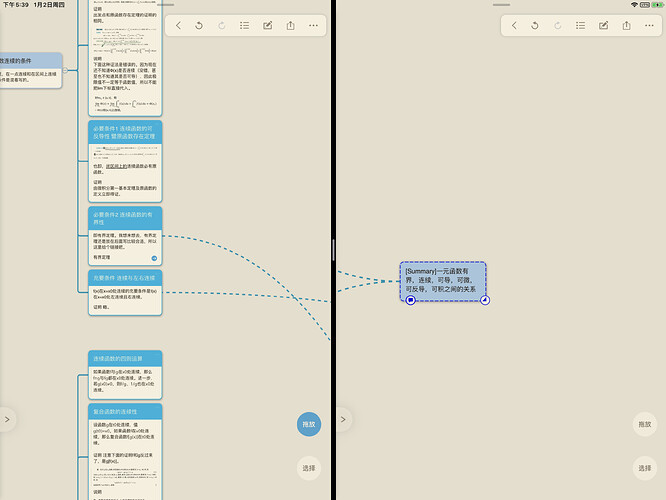This screenshot has height=500, width=666.
Task: Check battery status icon
Action: coord(658,5)
